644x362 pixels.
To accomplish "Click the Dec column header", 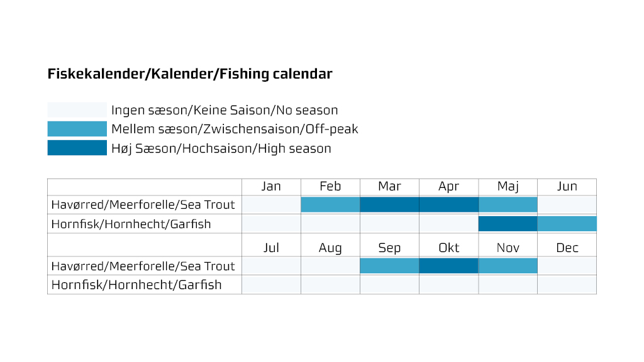I will [x=567, y=248].
